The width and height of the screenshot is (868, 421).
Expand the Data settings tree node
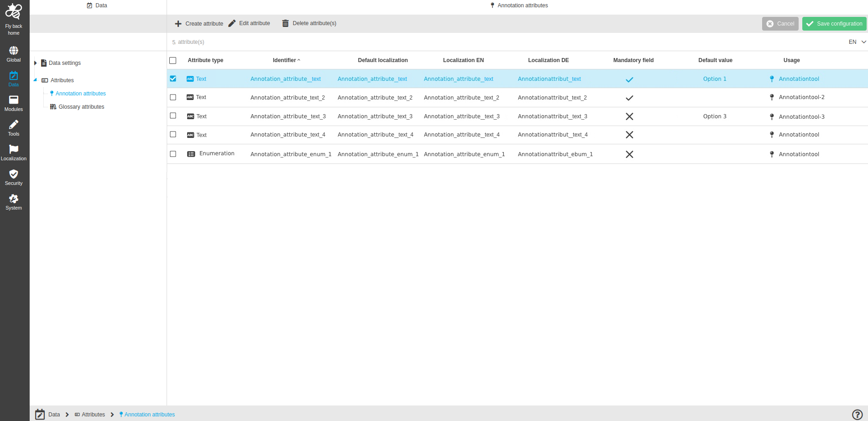[35, 63]
